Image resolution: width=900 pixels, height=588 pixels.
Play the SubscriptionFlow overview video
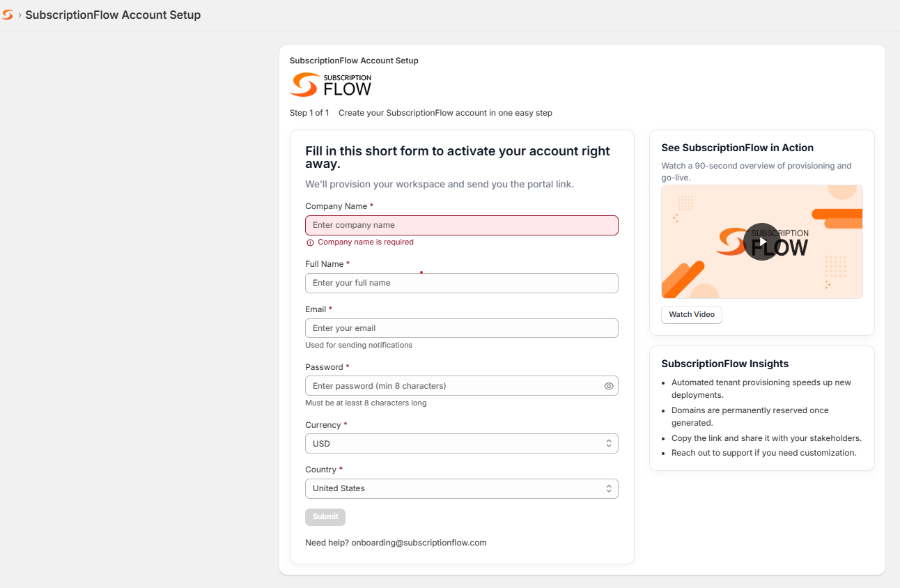tap(762, 242)
